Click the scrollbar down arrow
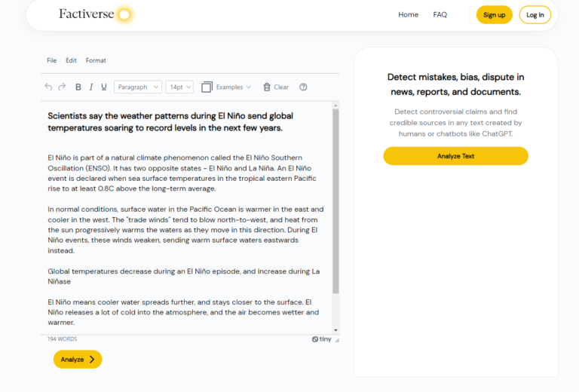Viewport: 579px width, 392px height. [x=336, y=330]
